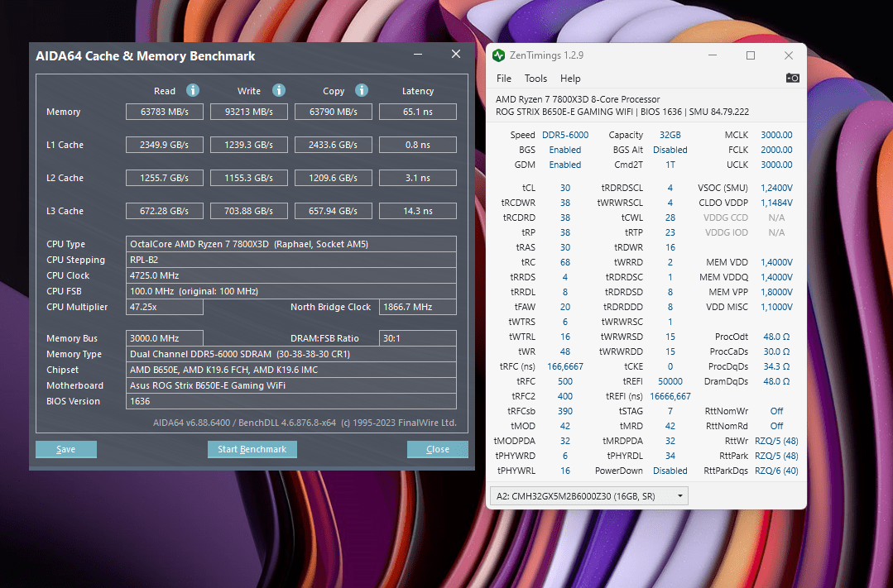This screenshot has width=893, height=588.
Task: Click FCLK value 2000.00
Action: [x=776, y=150]
